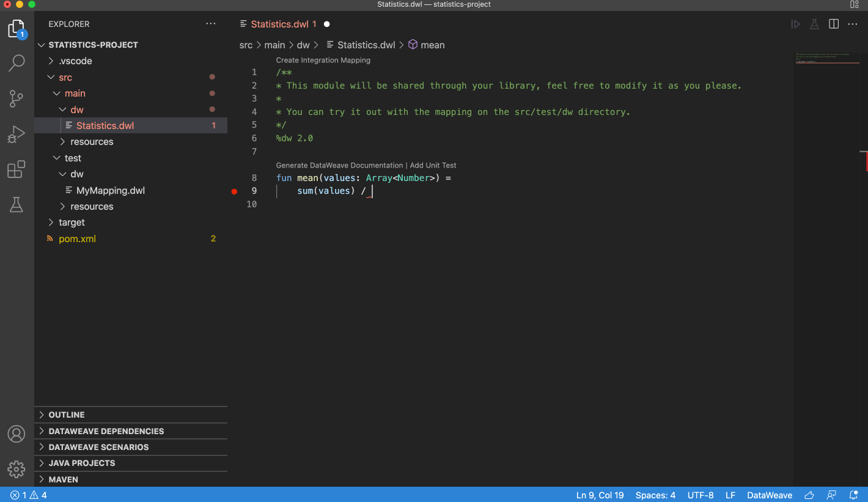868x502 pixels.
Task: Open the Run and Debug view
Action: click(x=17, y=134)
